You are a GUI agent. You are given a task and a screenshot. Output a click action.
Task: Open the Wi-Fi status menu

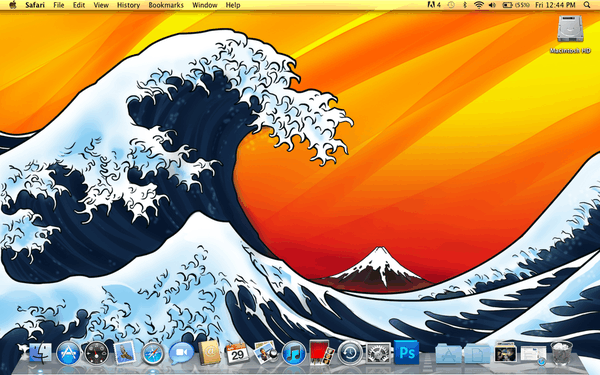tap(478, 5)
